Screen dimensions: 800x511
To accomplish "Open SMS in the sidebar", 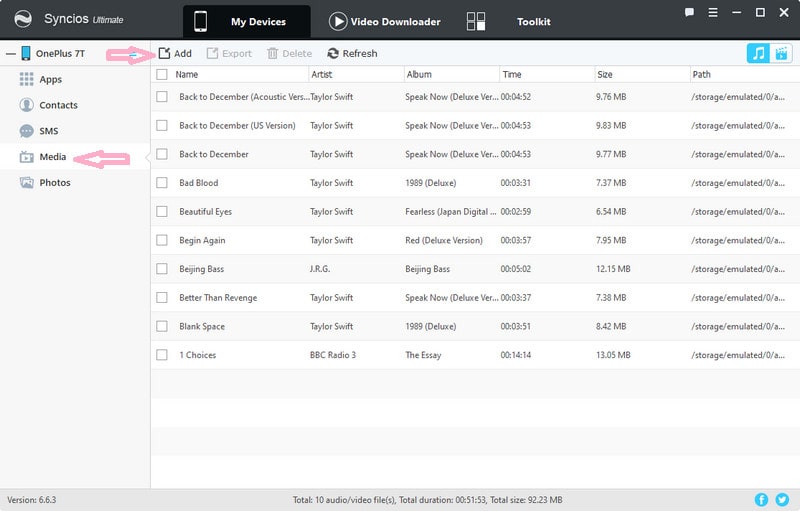I will tap(48, 131).
